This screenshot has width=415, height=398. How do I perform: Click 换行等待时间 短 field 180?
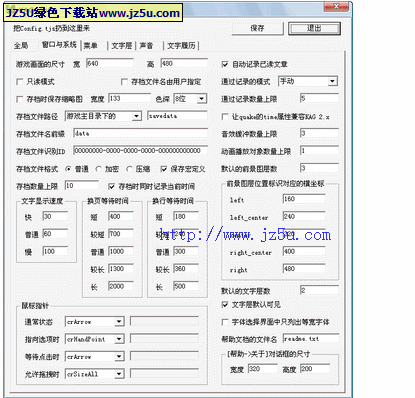[x=186, y=216]
